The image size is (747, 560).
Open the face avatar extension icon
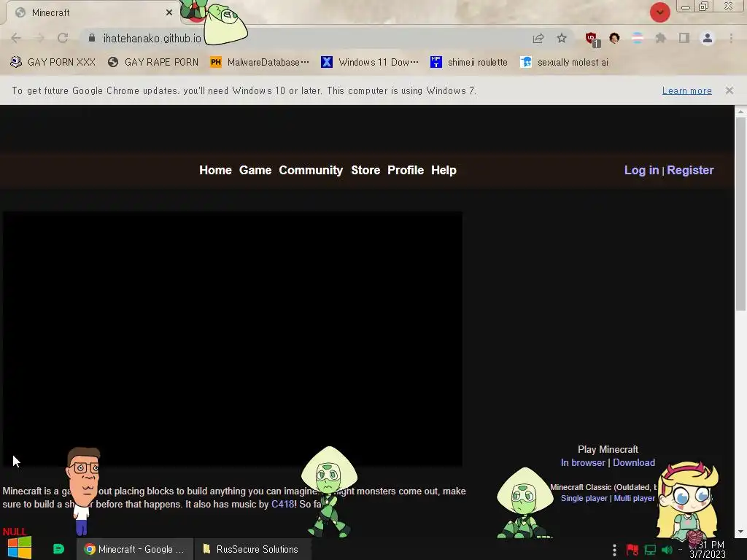[614, 38]
